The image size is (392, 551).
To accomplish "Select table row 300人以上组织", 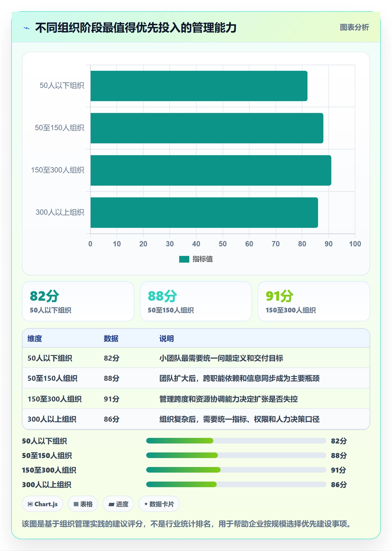I will pos(196,419).
